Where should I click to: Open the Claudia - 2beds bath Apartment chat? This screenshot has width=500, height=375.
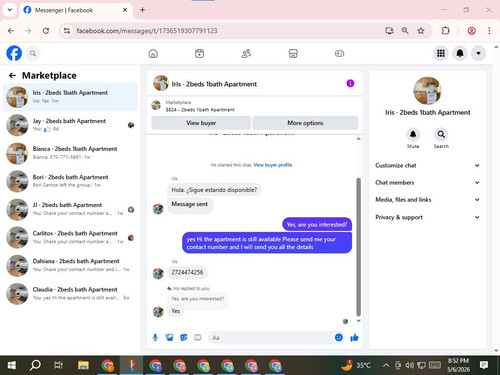pyautogui.click(x=70, y=294)
